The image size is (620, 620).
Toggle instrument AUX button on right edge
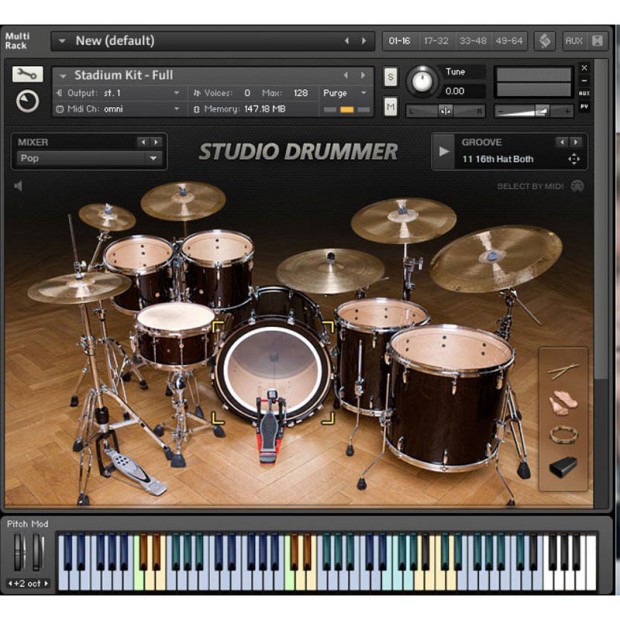pyautogui.click(x=584, y=93)
